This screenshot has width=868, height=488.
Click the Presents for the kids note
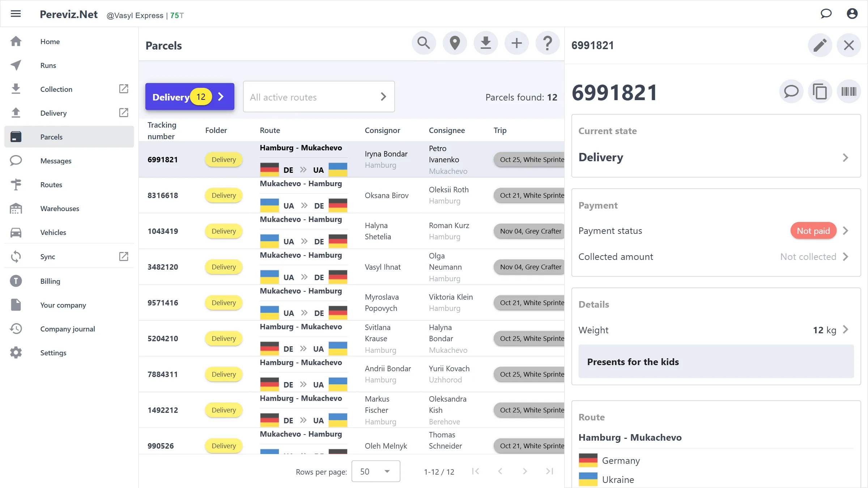tap(716, 361)
